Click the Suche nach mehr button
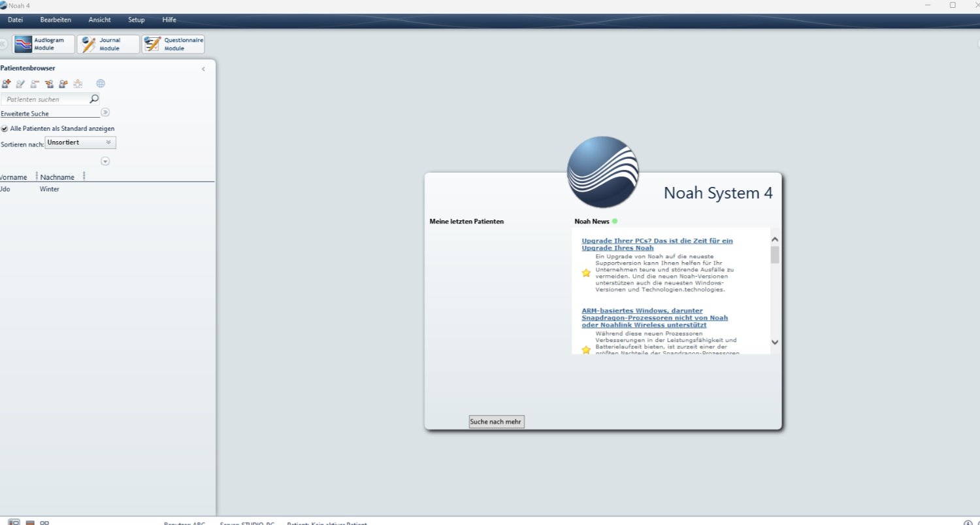 pos(496,422)
